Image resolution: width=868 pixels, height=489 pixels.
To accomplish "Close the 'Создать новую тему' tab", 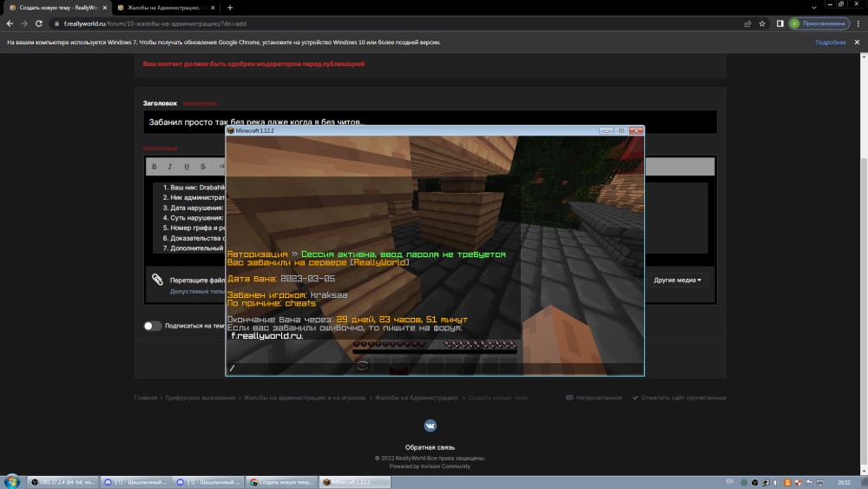I will coord(105,8).
